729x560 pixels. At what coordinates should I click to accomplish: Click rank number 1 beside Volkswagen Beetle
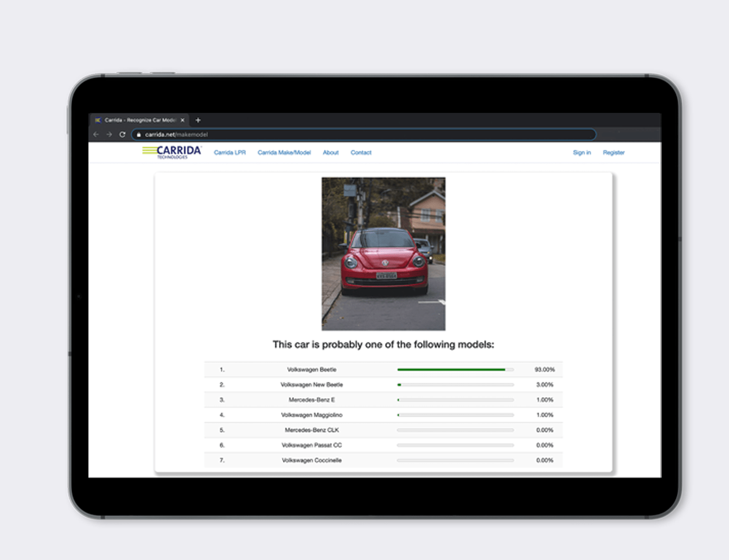pyautogui.click(x=222, y=370)
